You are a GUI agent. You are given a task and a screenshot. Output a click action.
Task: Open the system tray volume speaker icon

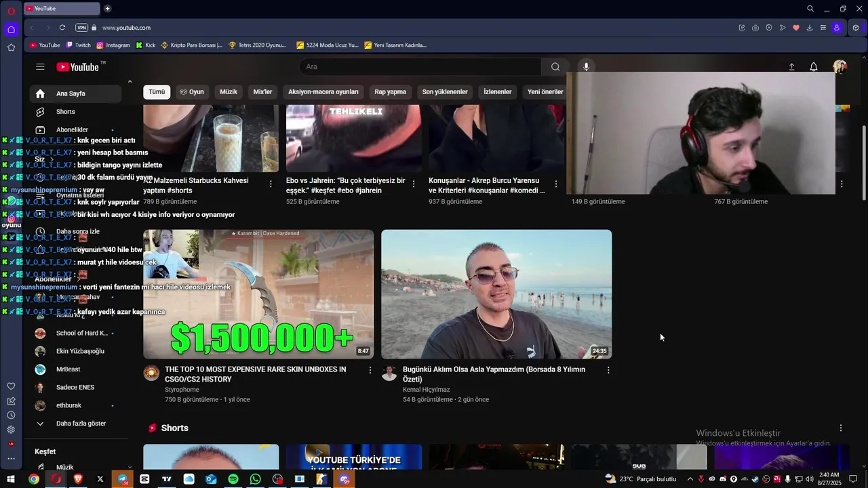(x=810, y=479)
